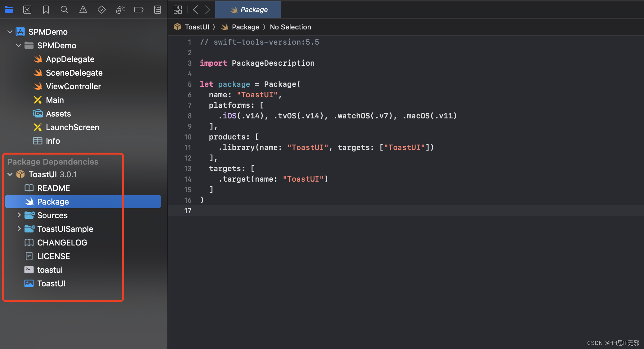This screenshot has width=644, height=349.
Task: Collapse the SPMDemo project root
Action: 10,32
